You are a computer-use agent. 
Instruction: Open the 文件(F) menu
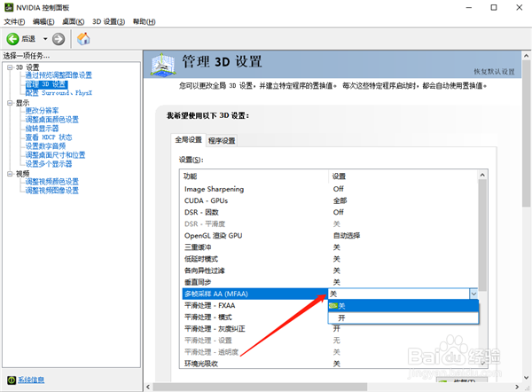(14, 21)
